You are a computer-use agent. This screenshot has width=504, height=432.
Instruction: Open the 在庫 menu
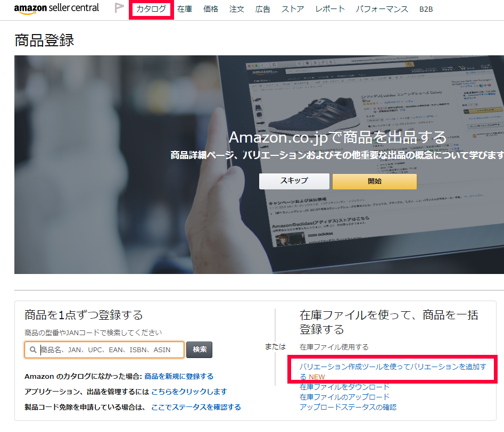(x=185, y=9)
